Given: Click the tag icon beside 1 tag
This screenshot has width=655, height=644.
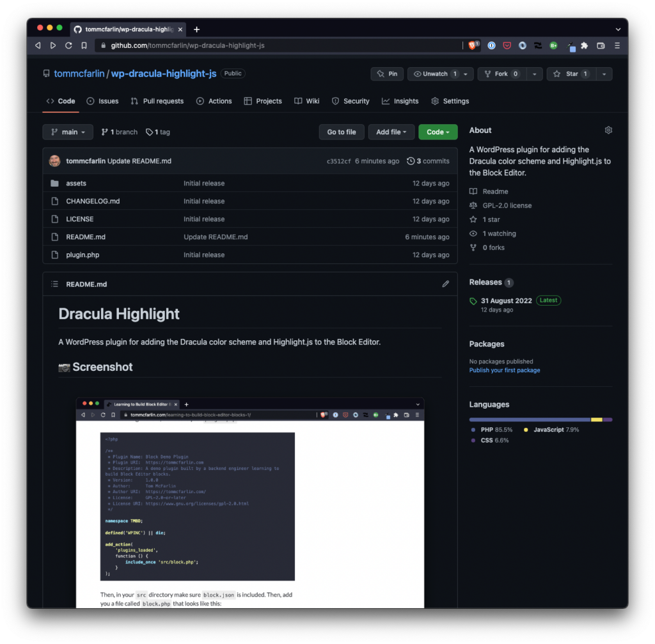Looking at the screenshot, I should 149,132.
